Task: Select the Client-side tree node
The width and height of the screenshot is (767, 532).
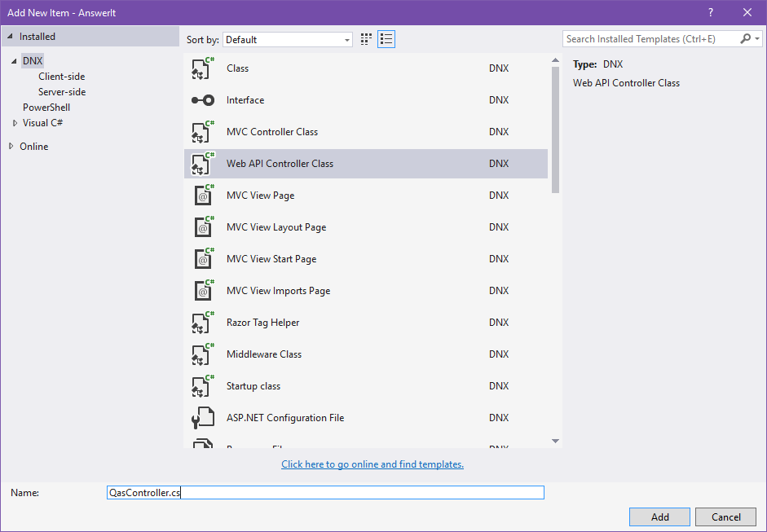Action: pyautogui.click(x=62, y=77)
